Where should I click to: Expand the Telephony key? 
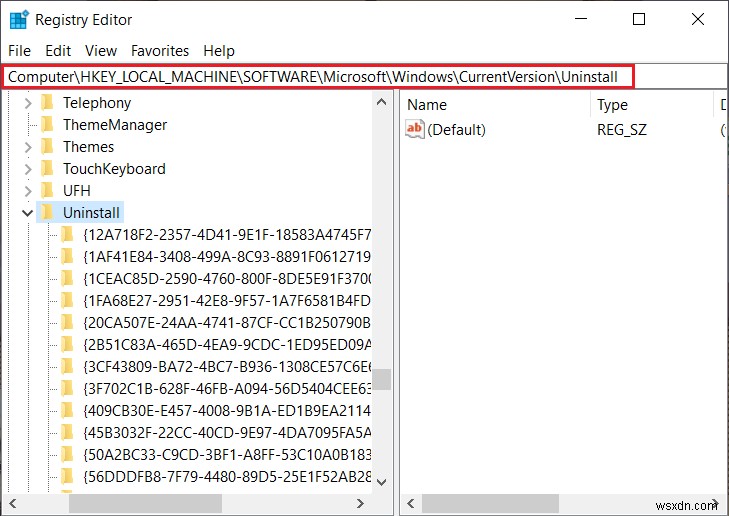[28, 103]
